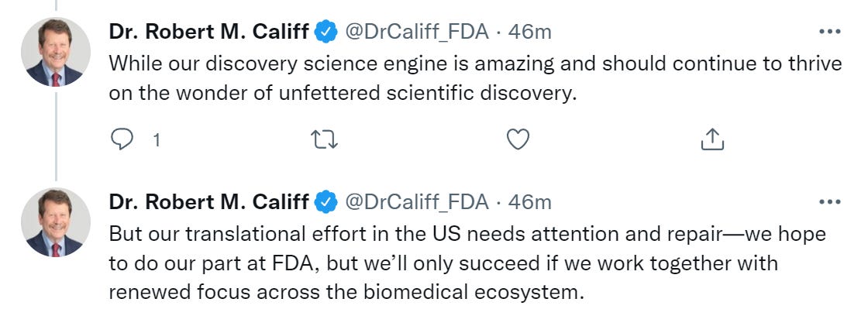The height and width of the screenshot is (316, 868).
Task: Click the reply count of 1
Action: [157, 140]
